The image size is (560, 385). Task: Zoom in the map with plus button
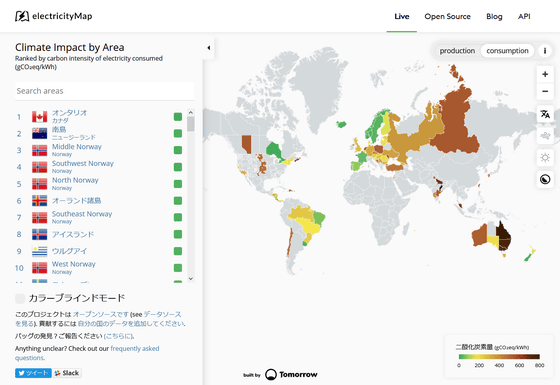coord(545,74)
